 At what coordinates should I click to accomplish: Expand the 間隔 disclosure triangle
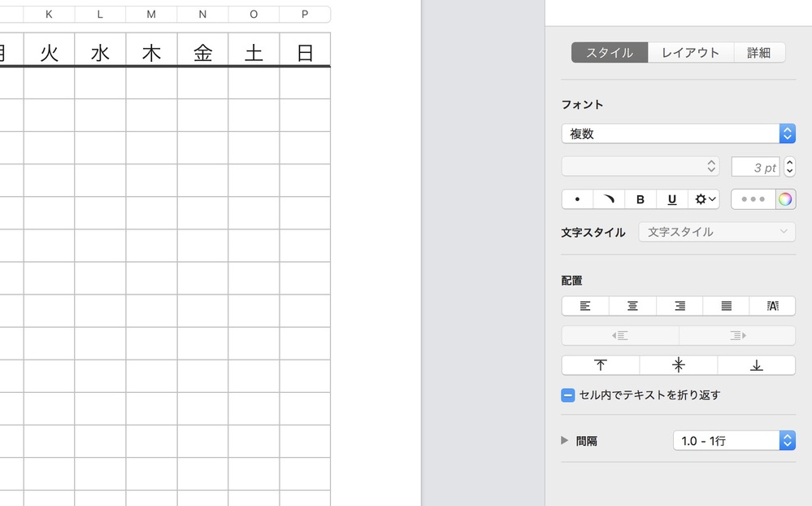coord(564,441)
